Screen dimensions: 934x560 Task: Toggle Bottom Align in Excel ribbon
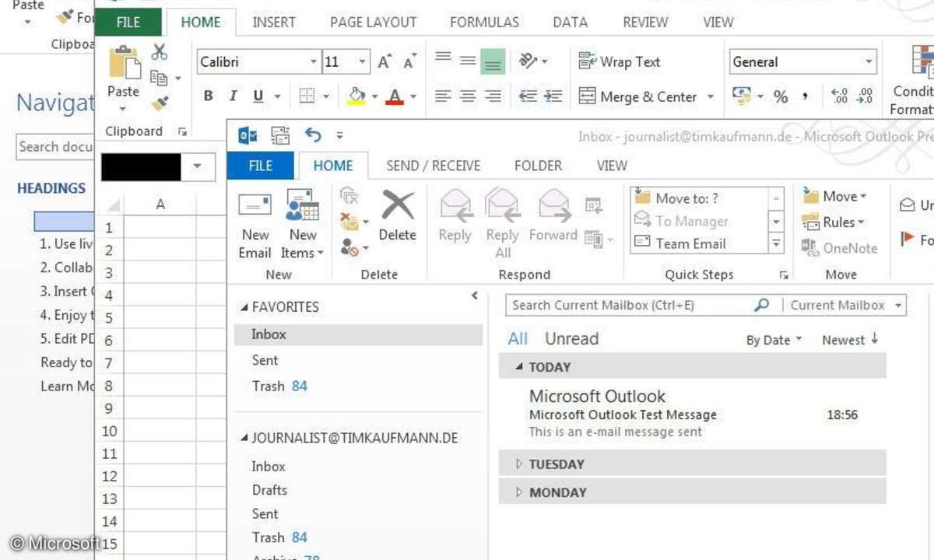493,61
